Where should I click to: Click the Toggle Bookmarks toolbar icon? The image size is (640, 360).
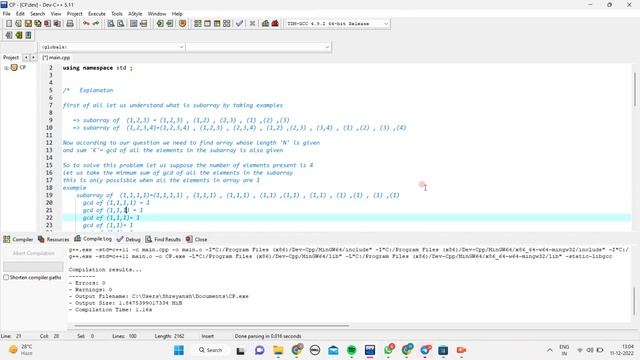(170, 24)
